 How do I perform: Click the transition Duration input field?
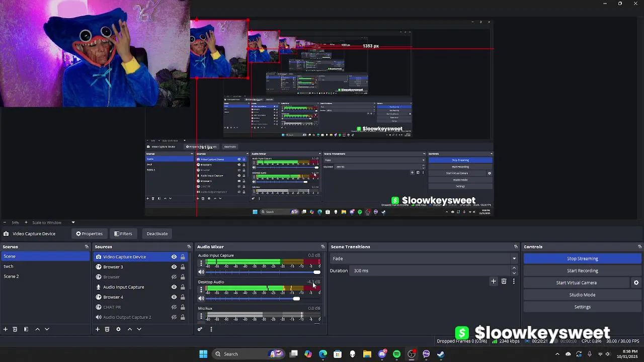click(x=431, y=270)
